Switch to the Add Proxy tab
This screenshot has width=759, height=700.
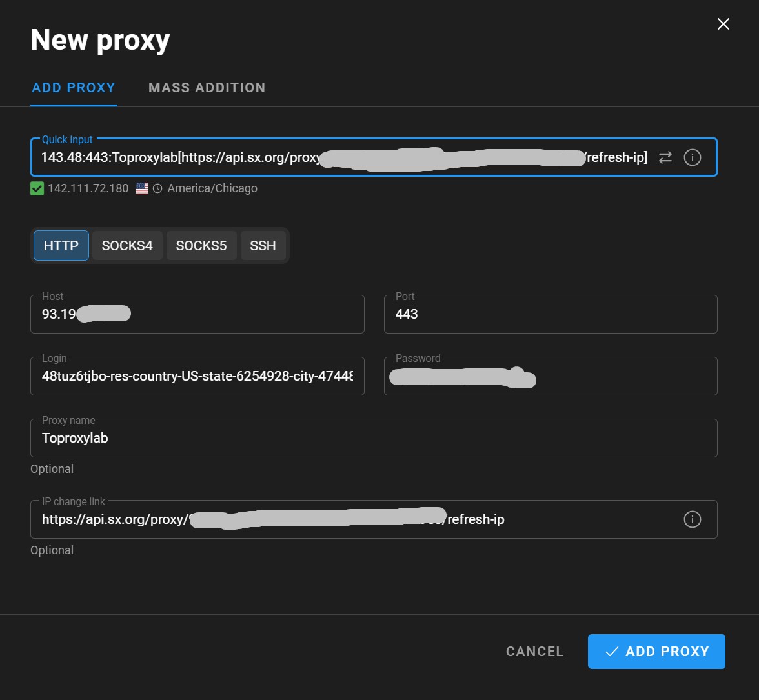[74, 88]
